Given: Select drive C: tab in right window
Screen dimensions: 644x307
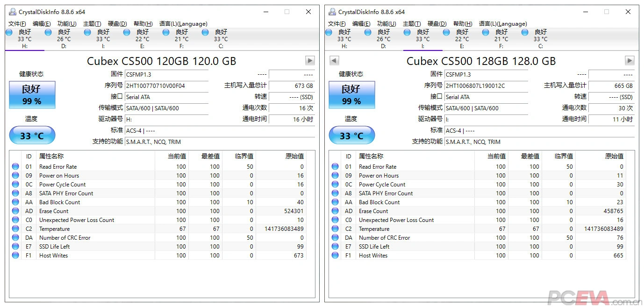Looking at the screenshot, I should (x=541, y=39).
